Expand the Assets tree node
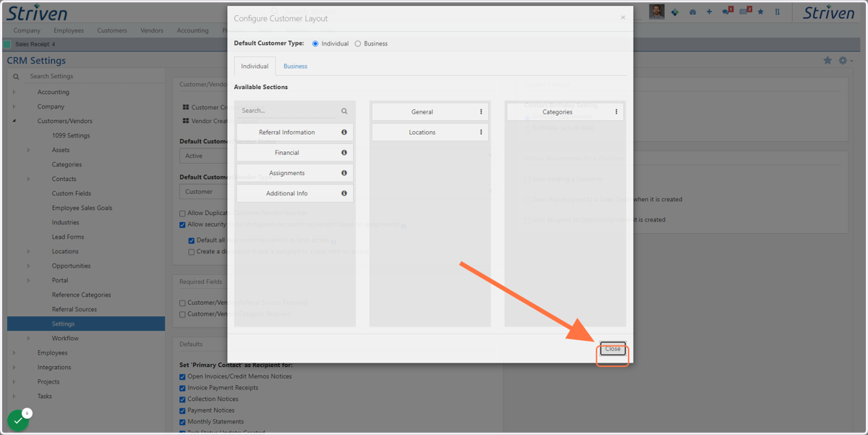This screenshot has width=868, height=435. click(x=29, y=150)
